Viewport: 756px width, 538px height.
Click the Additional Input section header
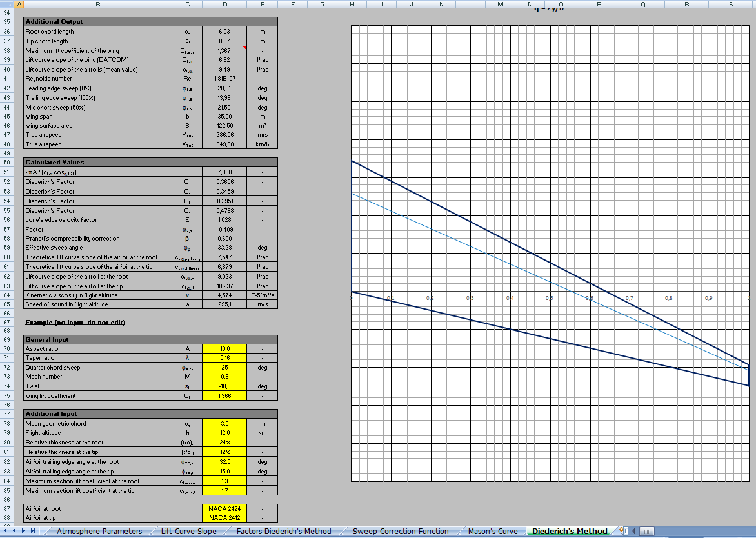point(150,413)
